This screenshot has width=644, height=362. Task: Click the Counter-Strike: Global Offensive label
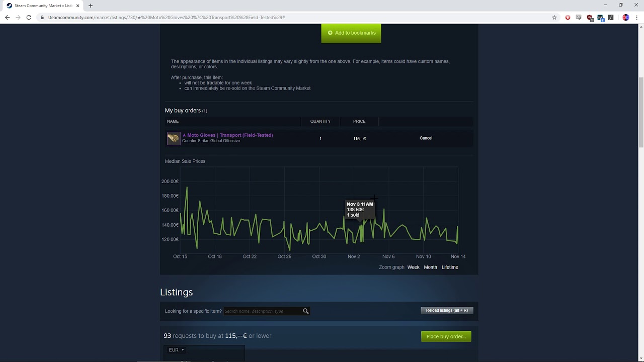[x=211, y=141]
